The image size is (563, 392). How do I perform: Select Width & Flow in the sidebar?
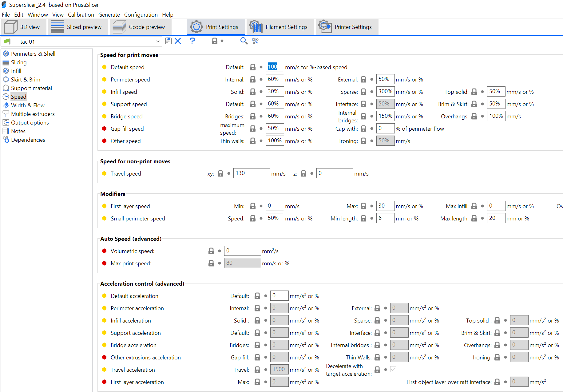pyautogui.click(x=28, y=105)
